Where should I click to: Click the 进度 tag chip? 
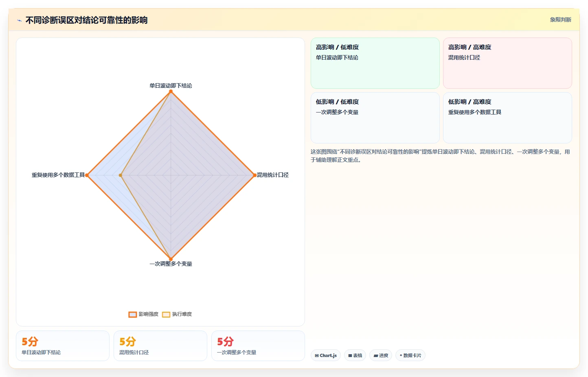(381, 355)
